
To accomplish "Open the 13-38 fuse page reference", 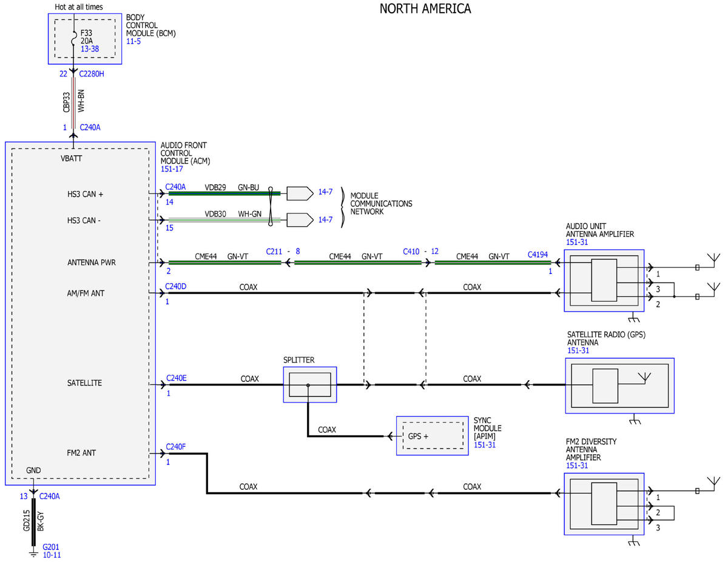I will pos(90,49).
